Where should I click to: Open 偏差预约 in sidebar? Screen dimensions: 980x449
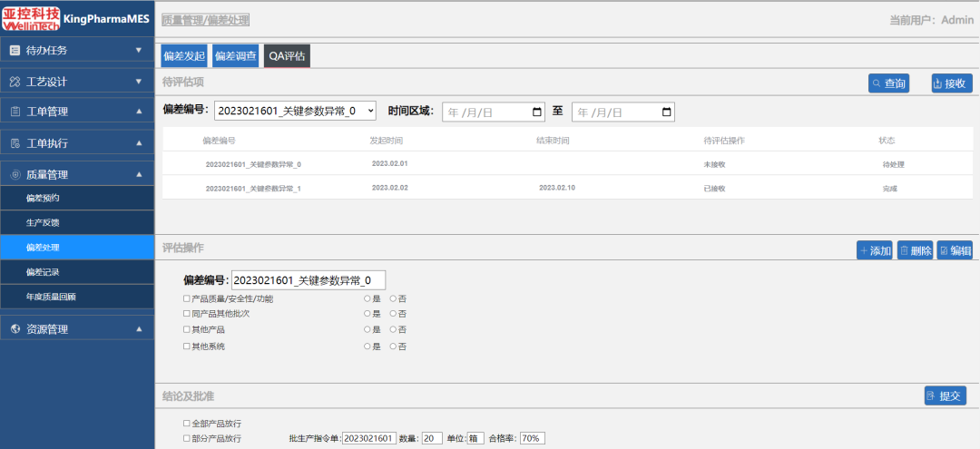pyautogui.click(x=77, y=198)
